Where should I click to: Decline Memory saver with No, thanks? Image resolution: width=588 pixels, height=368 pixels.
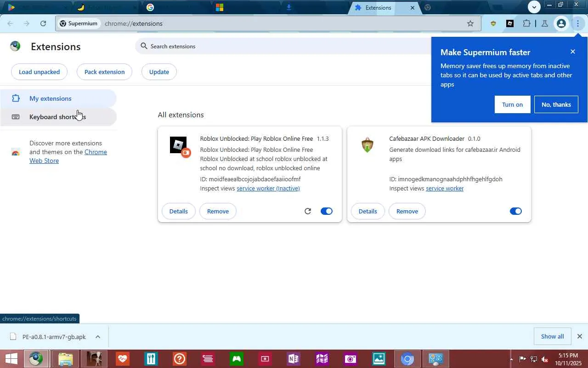pyautogui.click(x=556, y=104)
